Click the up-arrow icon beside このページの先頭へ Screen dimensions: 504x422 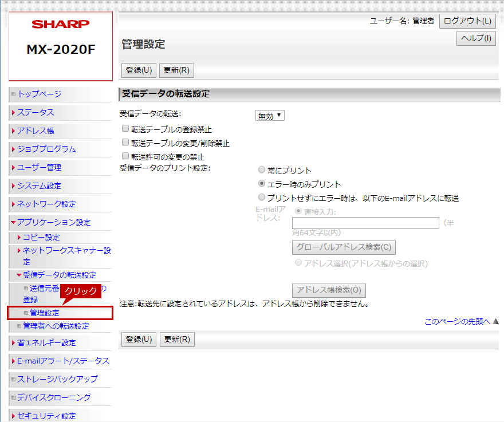click(496, 322)
